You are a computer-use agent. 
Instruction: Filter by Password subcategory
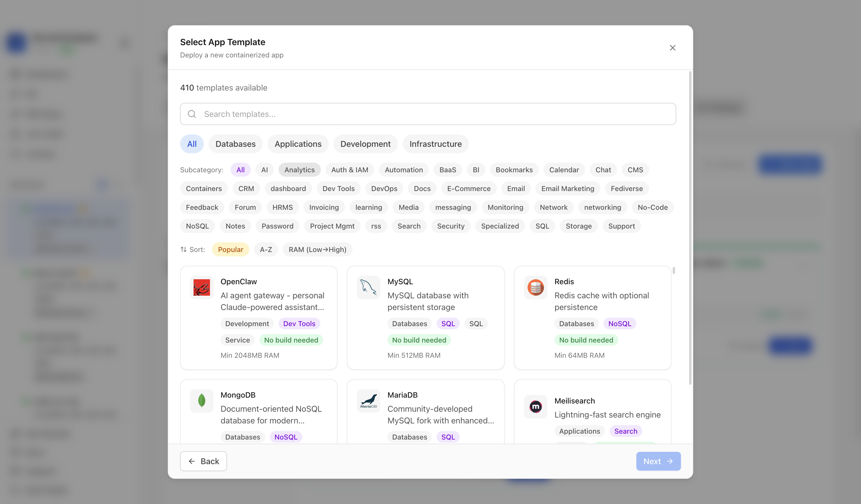277,226
